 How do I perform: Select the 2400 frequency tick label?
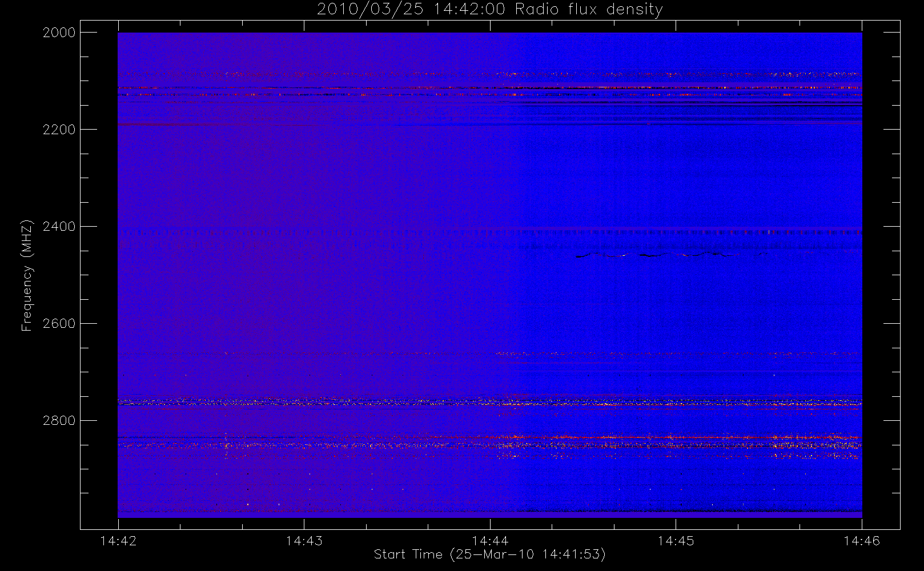point(59,227)
